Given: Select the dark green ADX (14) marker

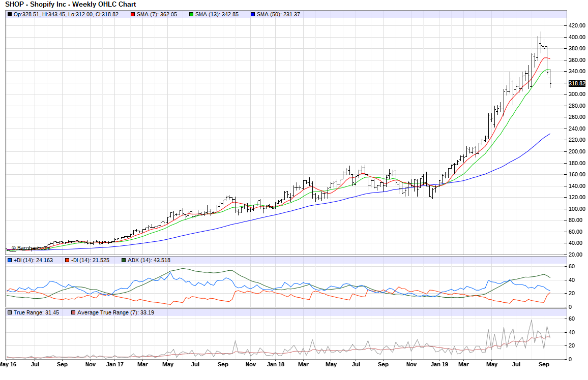Looking at the screenshot, I should (x=124, y=260).
